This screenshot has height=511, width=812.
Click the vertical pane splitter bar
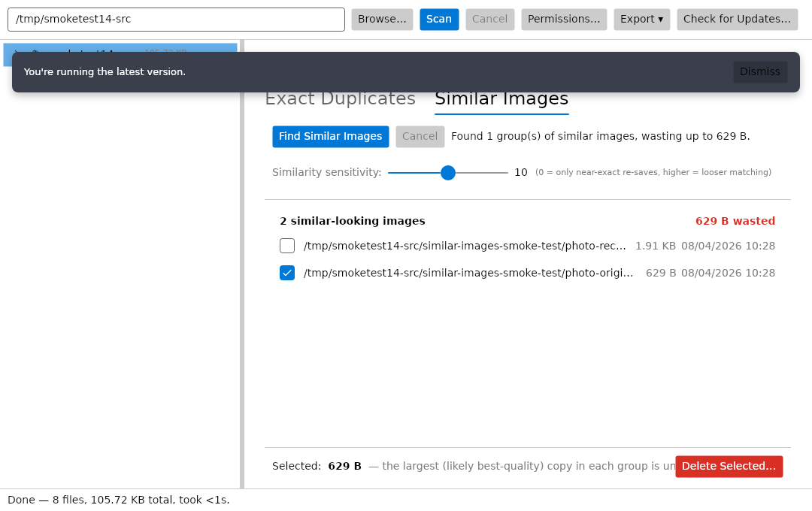pyautogui.click(x=242, y=264)
